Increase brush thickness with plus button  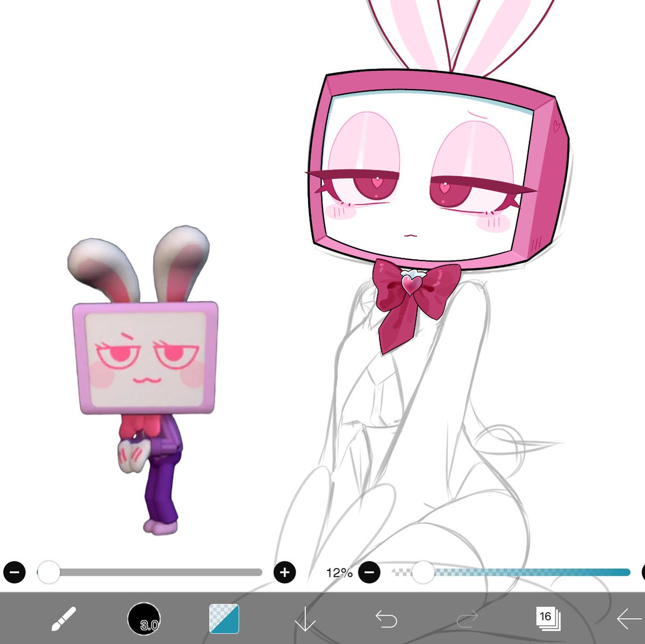(x=285, y=572)
